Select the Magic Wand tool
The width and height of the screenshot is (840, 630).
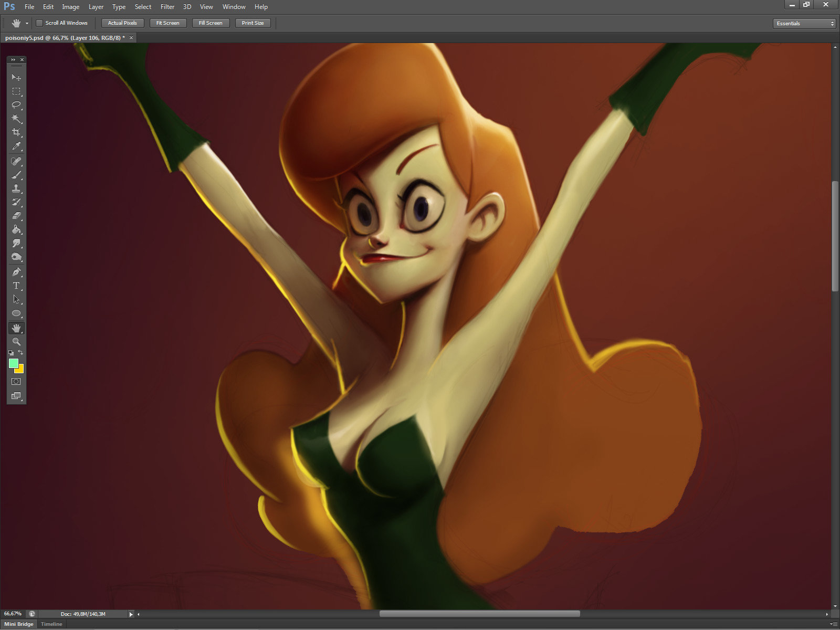click(x=16, y=119)
